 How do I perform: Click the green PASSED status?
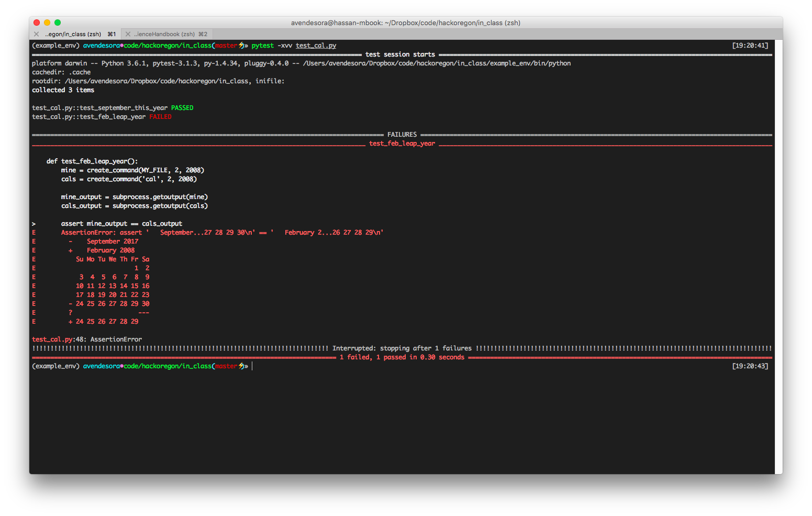click(x=182, y=108)
